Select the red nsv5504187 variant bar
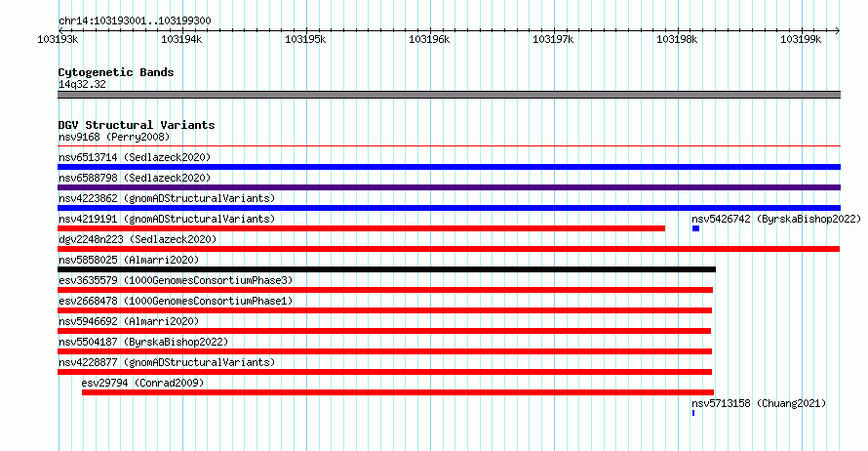The width and height of the screenshot is (868, 451). pos(384,351)
